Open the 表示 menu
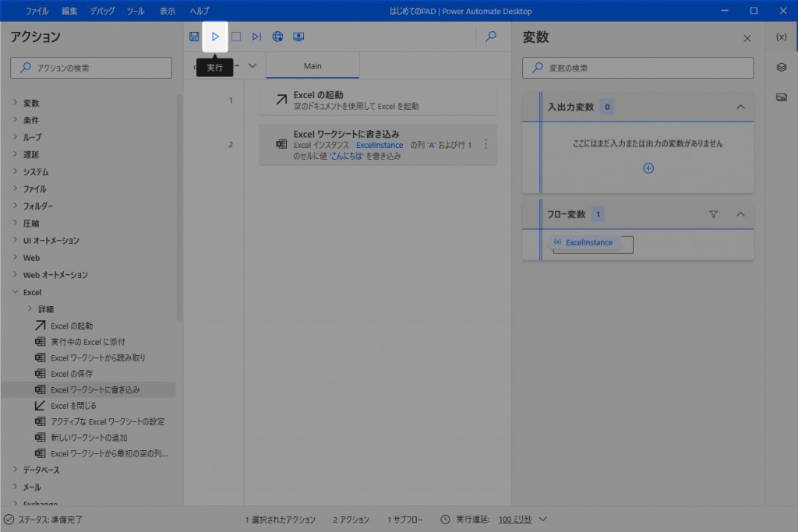 168,11
